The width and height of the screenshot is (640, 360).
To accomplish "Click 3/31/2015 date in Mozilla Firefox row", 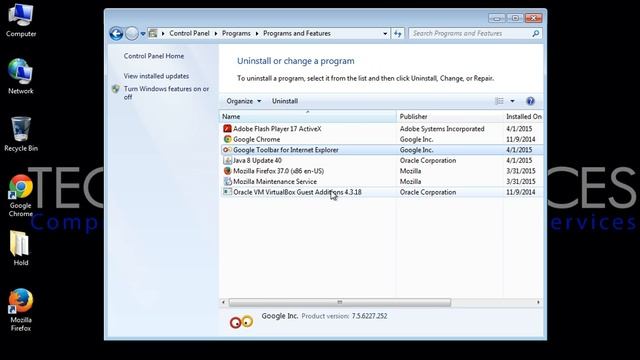I will coord(521,171).
